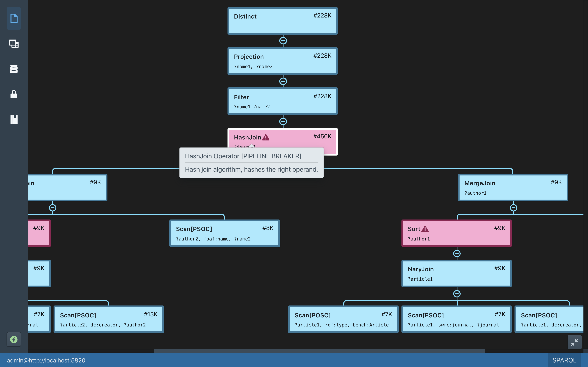Select the Workspace document icon in sidebar
The width and height of the screenshot is (588, 367).
coord(14,18)
